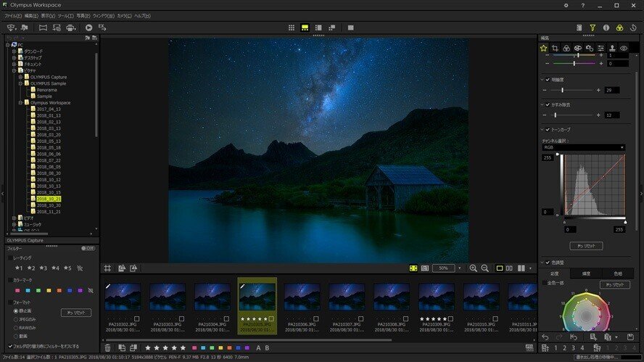The image size is (644, 362).
Task: Open the RGB channel dropdown
Action: (x=584, y=147)
